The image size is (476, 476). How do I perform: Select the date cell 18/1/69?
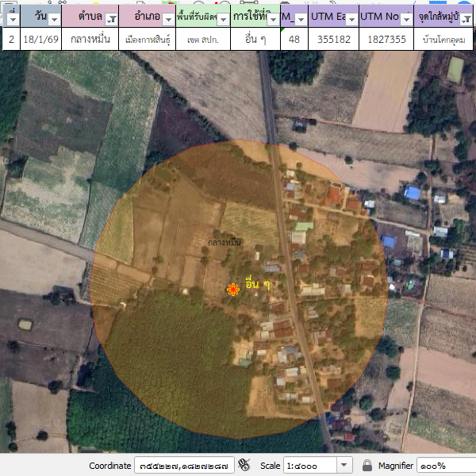pyautogui.click(x=40, y=38)
